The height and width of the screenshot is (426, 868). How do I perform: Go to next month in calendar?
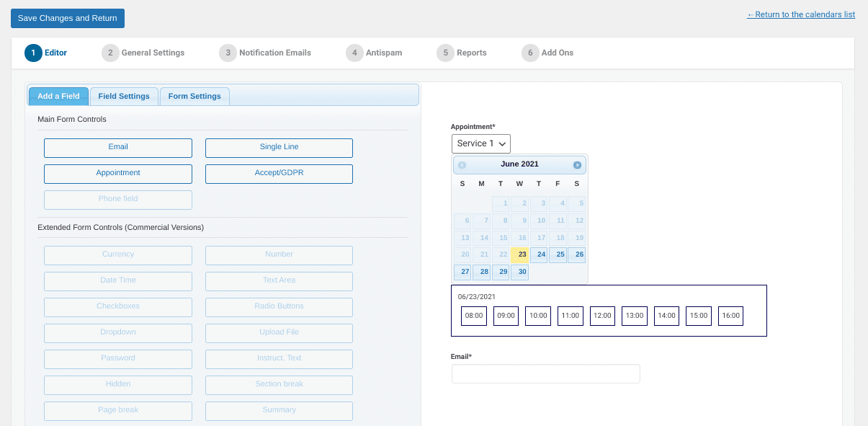pos(577,165)
